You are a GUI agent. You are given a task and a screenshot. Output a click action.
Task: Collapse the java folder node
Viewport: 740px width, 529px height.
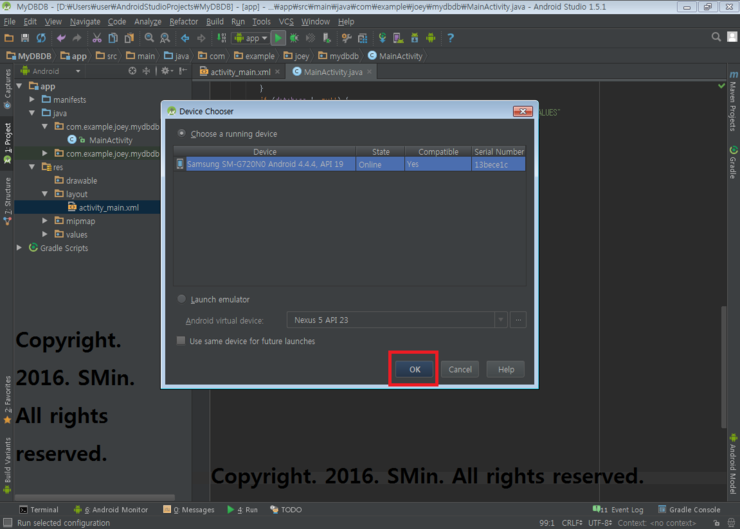pos(32,113)
